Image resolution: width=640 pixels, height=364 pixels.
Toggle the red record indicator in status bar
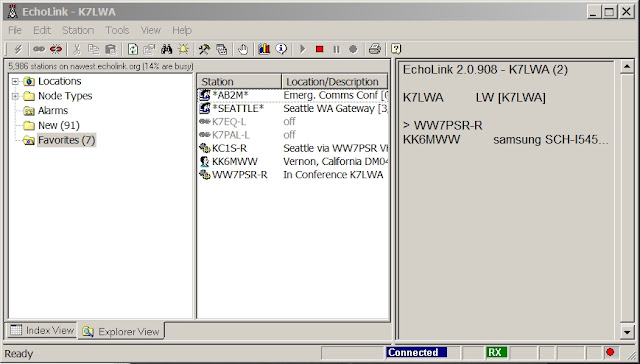pyautogui.click(x=610, y=352)
